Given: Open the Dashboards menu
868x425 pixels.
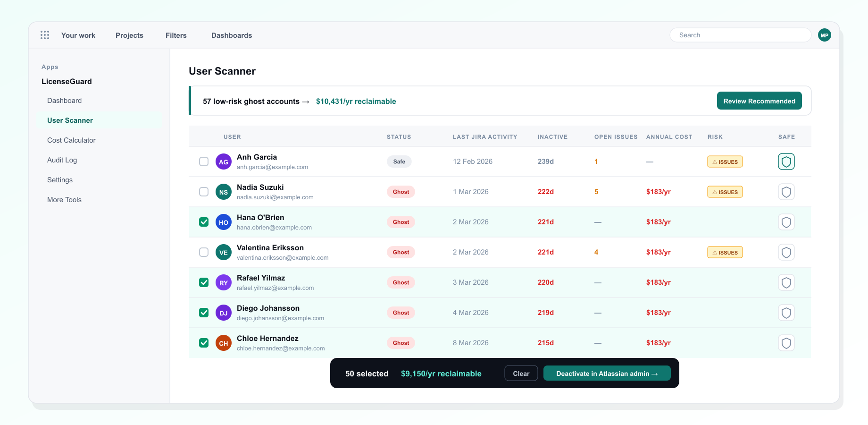Looking at the screenshot, I should (x=232, y=35).
